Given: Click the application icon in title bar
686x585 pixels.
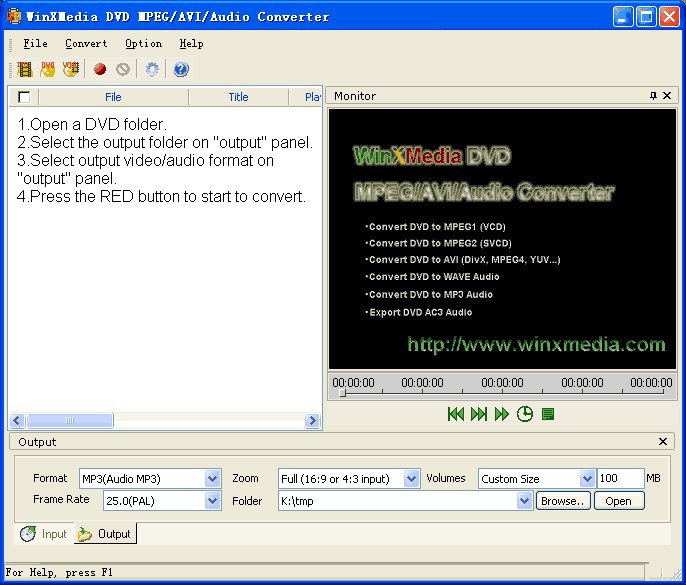Looking at the screenshot, I should point(14,17).
